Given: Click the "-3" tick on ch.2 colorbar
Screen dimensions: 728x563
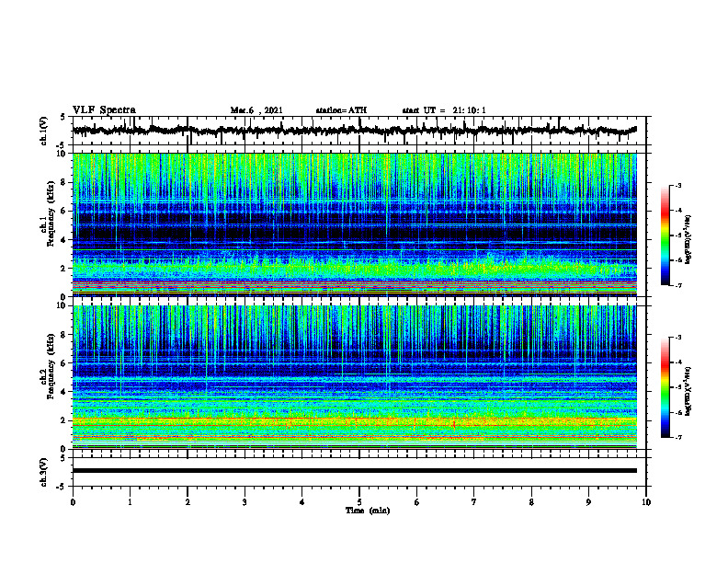Looking at the screenshot, I should point(677,338).
